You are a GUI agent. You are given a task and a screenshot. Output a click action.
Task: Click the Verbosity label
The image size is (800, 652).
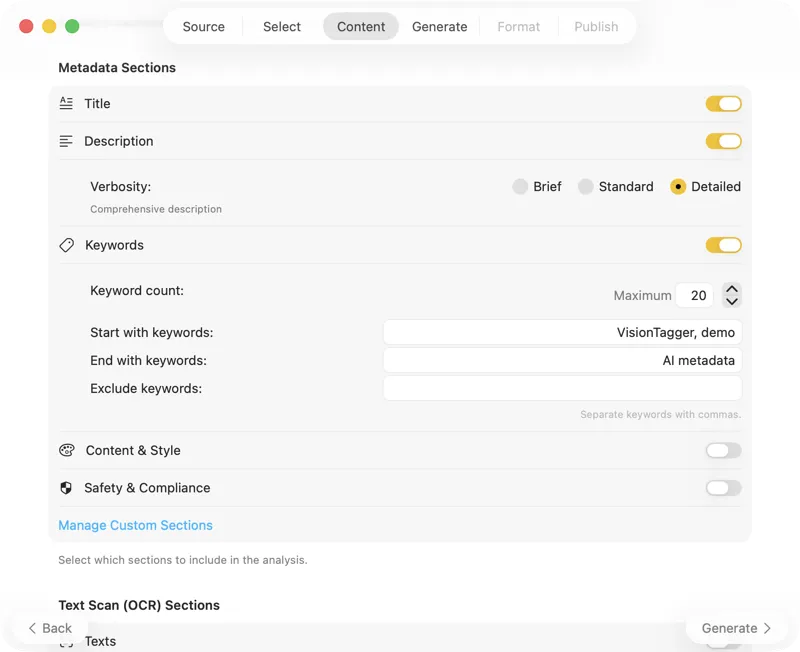pos(120,187)
